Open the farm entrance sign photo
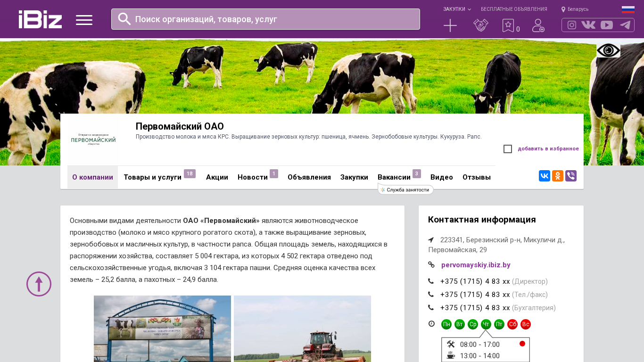644x362 pixels. coord(162,329)
